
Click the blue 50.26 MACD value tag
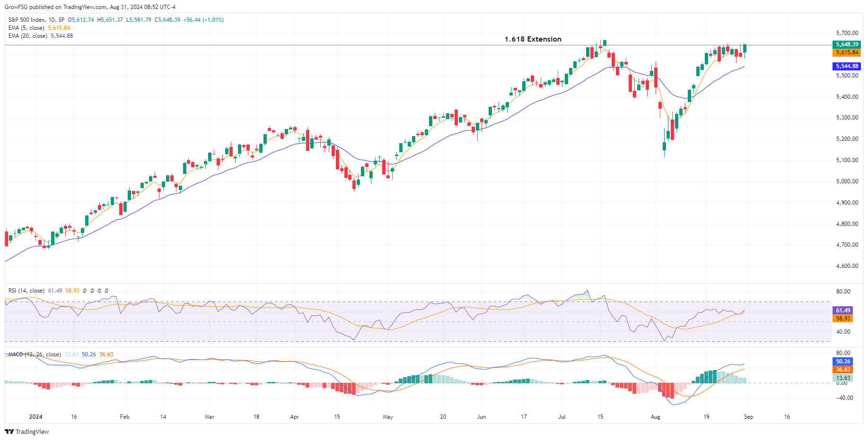click(x=842, y=362)
